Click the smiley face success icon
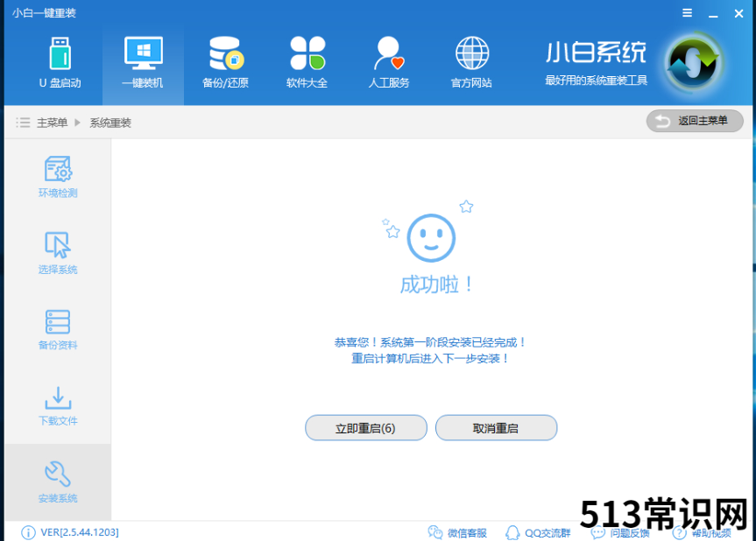Image resolution: width=756 pixels, height=541 pixels. pyautogui.click(x=431, y=237)
